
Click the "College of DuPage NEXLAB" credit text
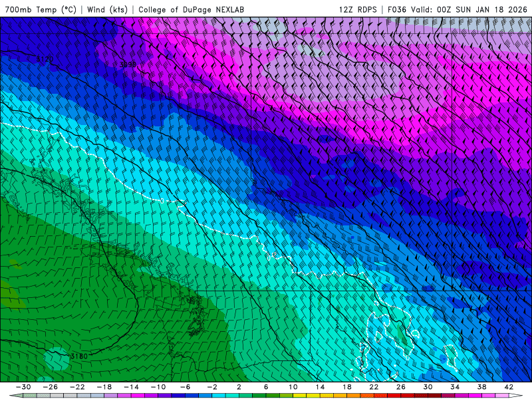(x=191, y=9)
